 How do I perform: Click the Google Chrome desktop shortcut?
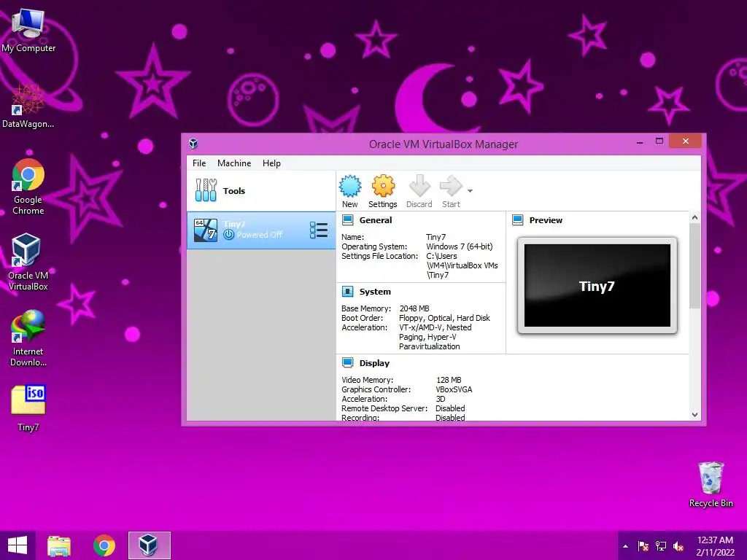coord(28,187)
